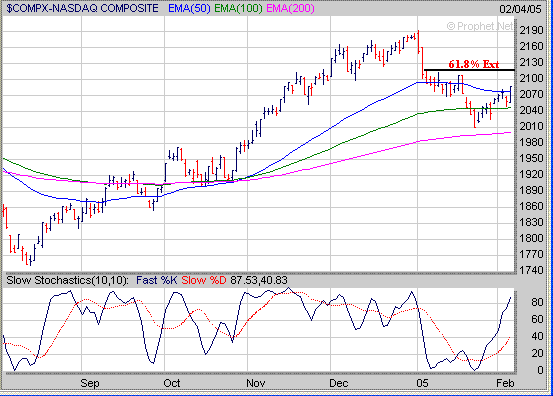Click the 05 year axis label
The image size is (553, 396).
(x=422, y=383)
